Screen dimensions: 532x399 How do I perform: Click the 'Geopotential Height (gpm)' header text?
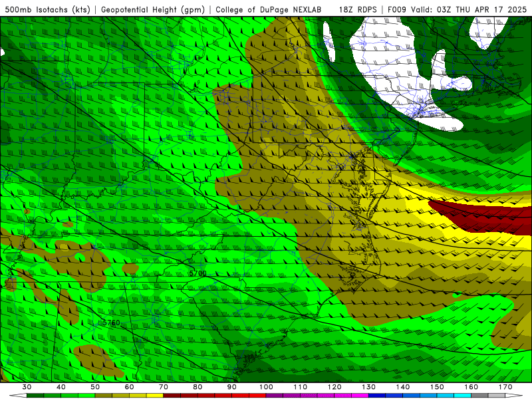tap(153, 9)
